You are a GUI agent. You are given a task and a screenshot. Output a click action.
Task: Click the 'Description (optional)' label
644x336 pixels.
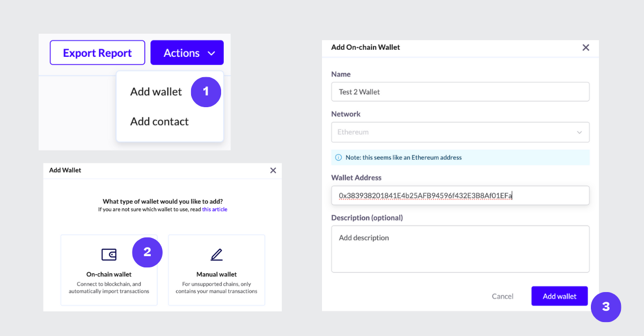[367, 218]
